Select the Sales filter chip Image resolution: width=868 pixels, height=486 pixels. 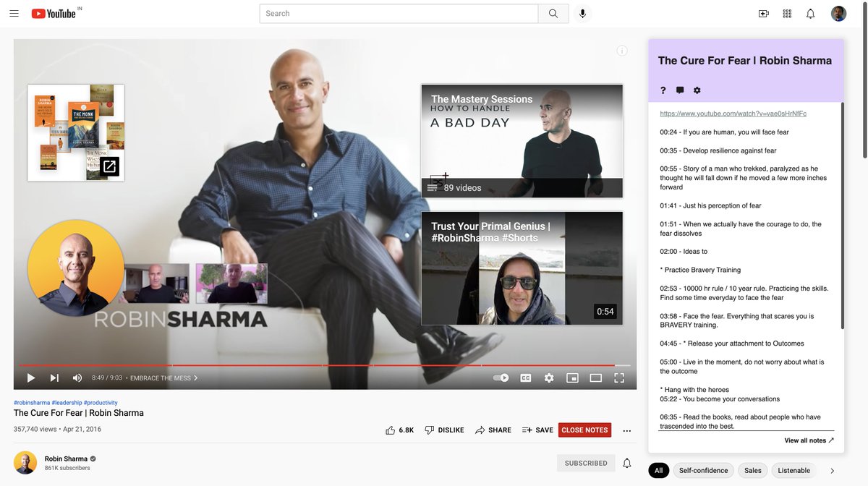click(753, 470)
